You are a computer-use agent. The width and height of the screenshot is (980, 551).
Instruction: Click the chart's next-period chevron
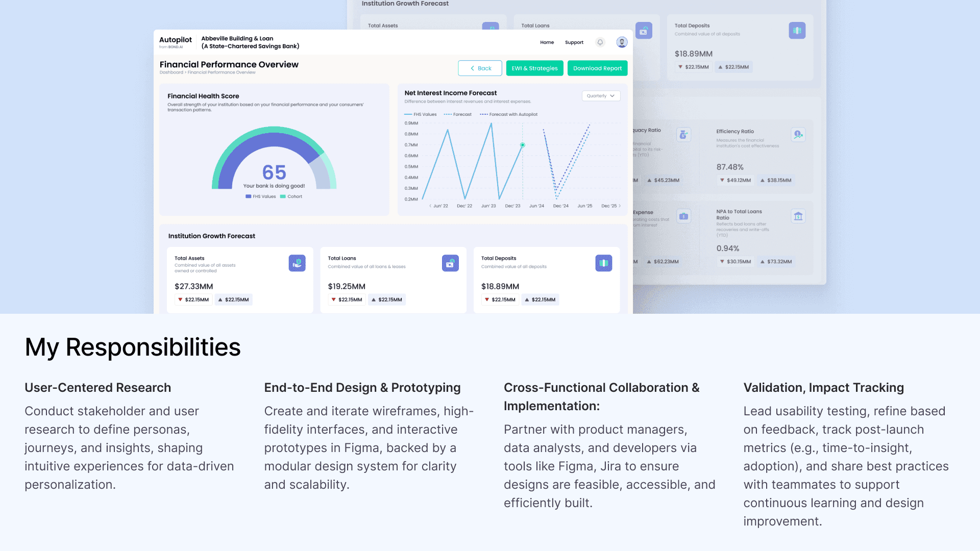click(620, 206)
